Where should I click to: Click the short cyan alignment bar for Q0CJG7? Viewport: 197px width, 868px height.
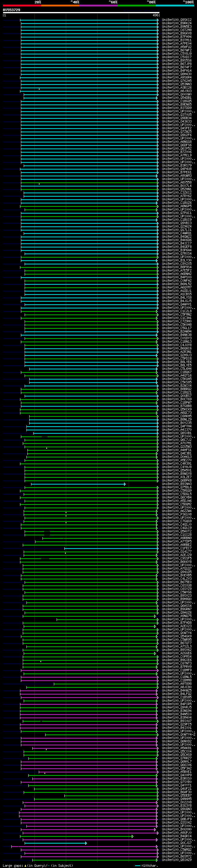pyautogui.click(x=56, y=843)
